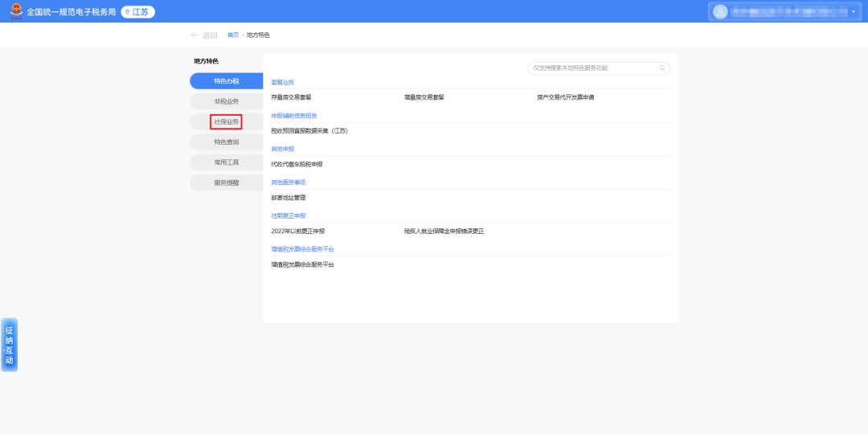Click the 申报辅助信息报告 section heading
The width and height of the screenshot is (868, 435).
[x=294, y=115]
